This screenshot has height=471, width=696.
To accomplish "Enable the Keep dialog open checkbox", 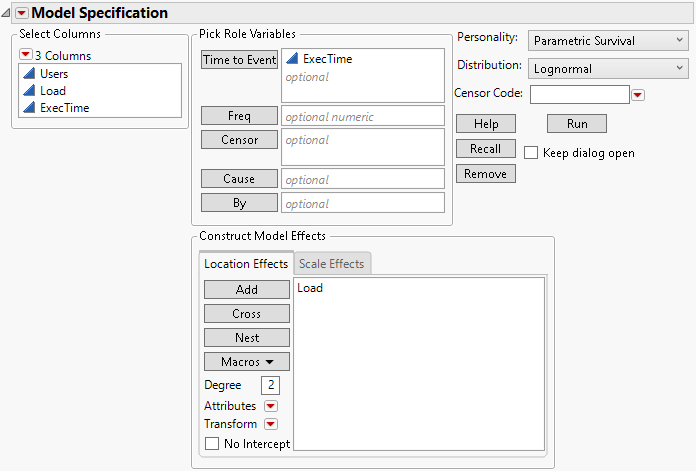I will [x=531, y=153].
